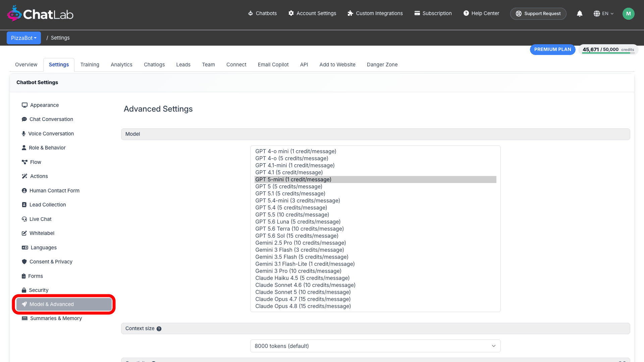
Task: Open the Analytics tab
Action: pyautogui.click(x=121, y=65)
